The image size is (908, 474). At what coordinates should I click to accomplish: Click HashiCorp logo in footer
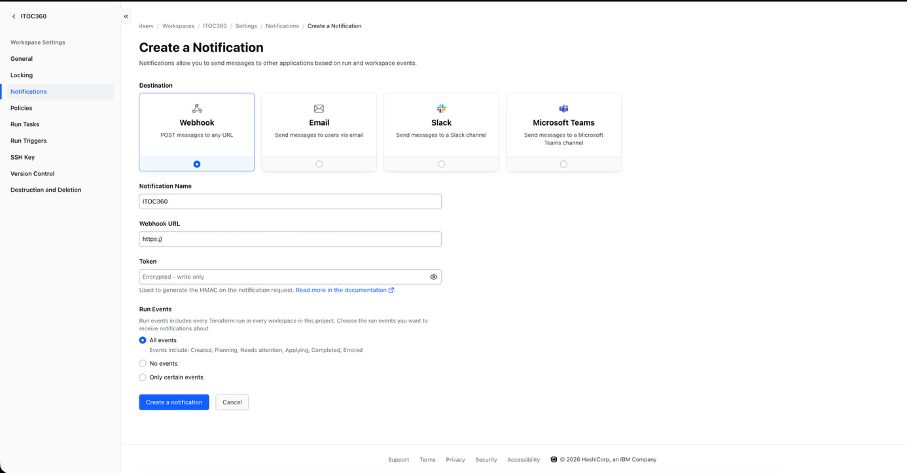pyautogui.click(x=554, y=460)
